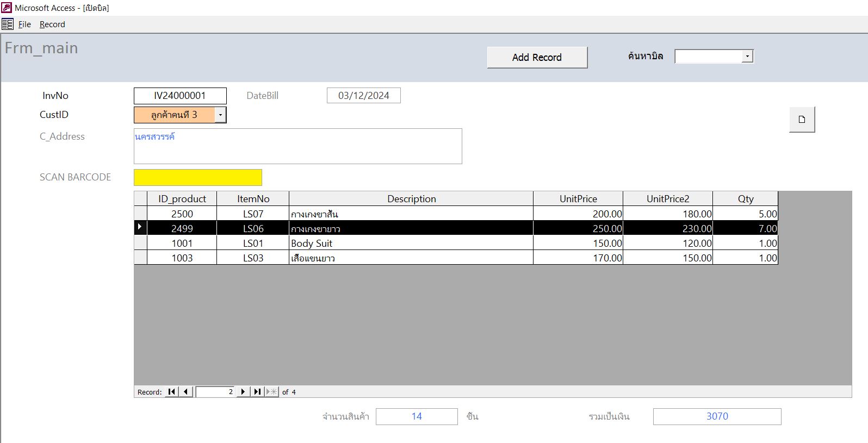Viewport: 868px width, 443px height.
Task: Select the UnitPrice cell 200.00
Action: click(578, 214)
